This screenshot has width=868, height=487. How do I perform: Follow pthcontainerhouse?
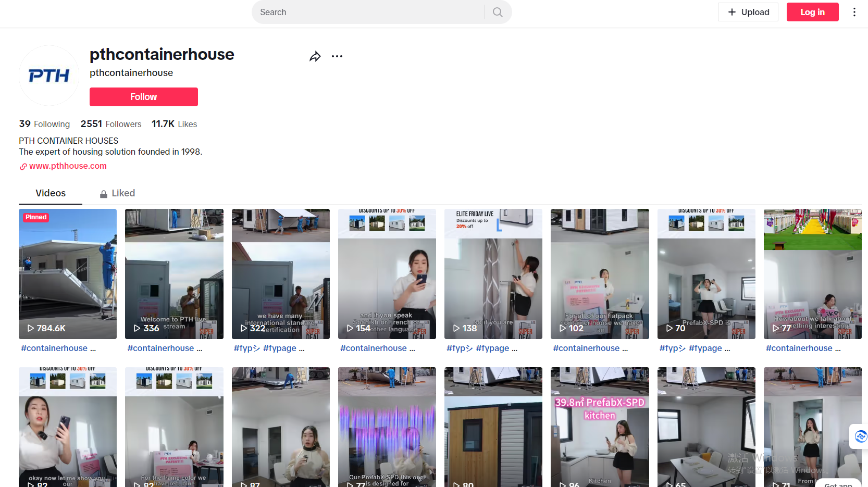coord(144,97)
